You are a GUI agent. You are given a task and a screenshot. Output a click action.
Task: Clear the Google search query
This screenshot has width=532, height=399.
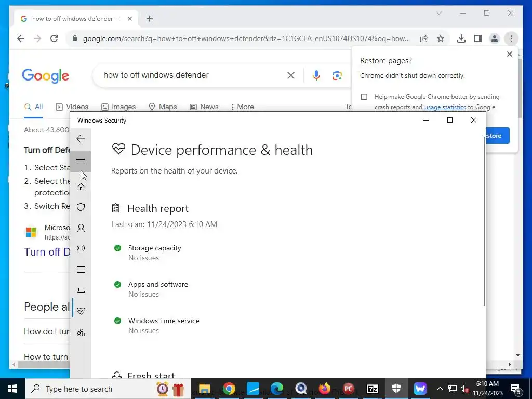(291, 75)
